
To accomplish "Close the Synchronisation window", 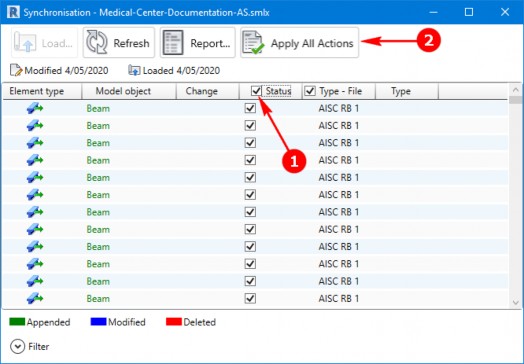I will (505, 12).
